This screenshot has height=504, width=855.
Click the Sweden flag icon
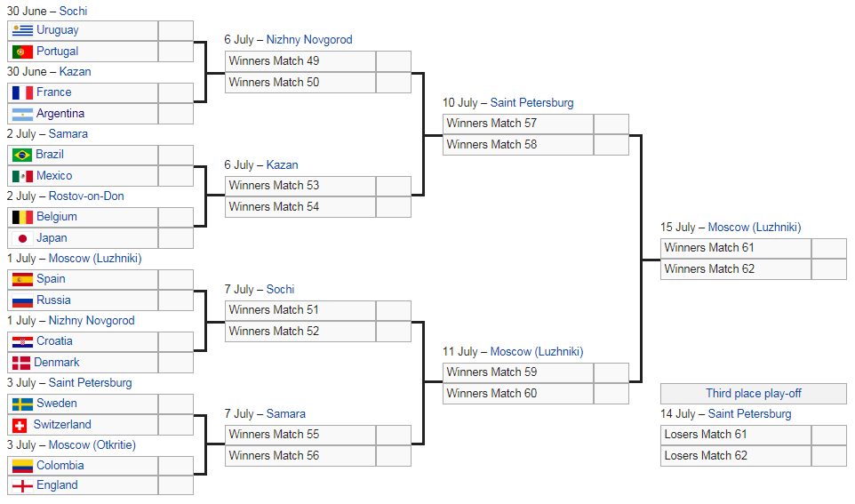coord(23,404)
